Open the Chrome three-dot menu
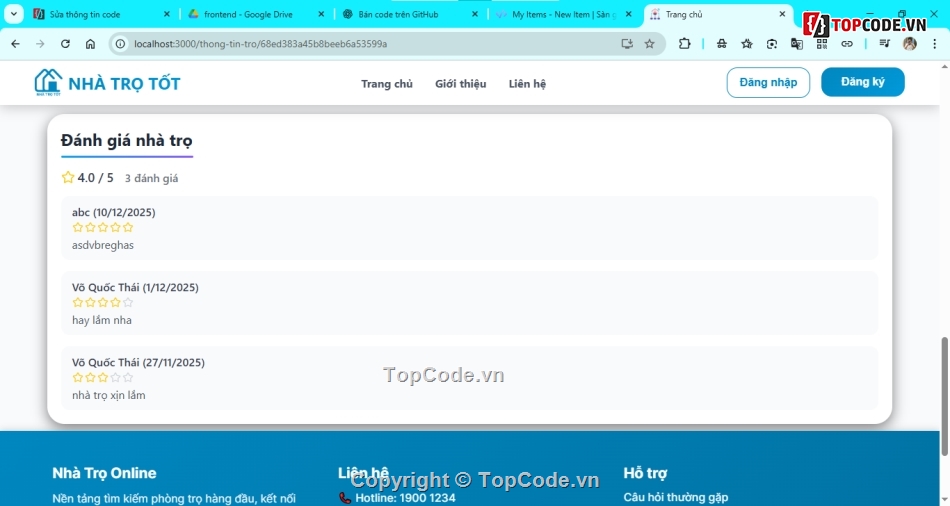Image resolution: width=950 pixels, height=506 pixels. pos(935,44)
